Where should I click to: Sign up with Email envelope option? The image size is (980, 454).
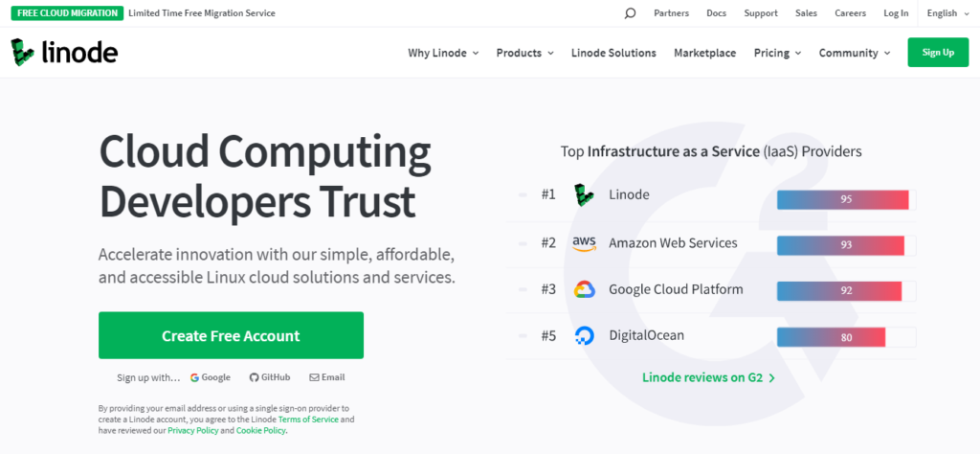point(326,377)
